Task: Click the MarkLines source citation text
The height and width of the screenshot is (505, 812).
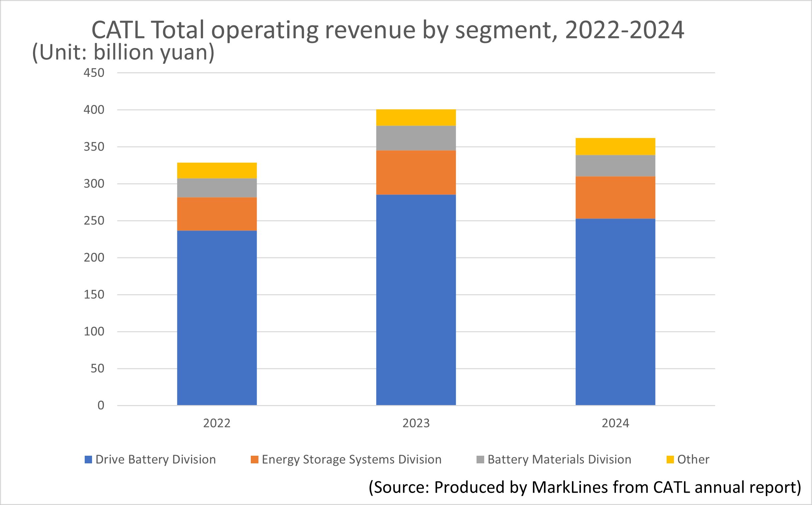Action: click(585, 487)
